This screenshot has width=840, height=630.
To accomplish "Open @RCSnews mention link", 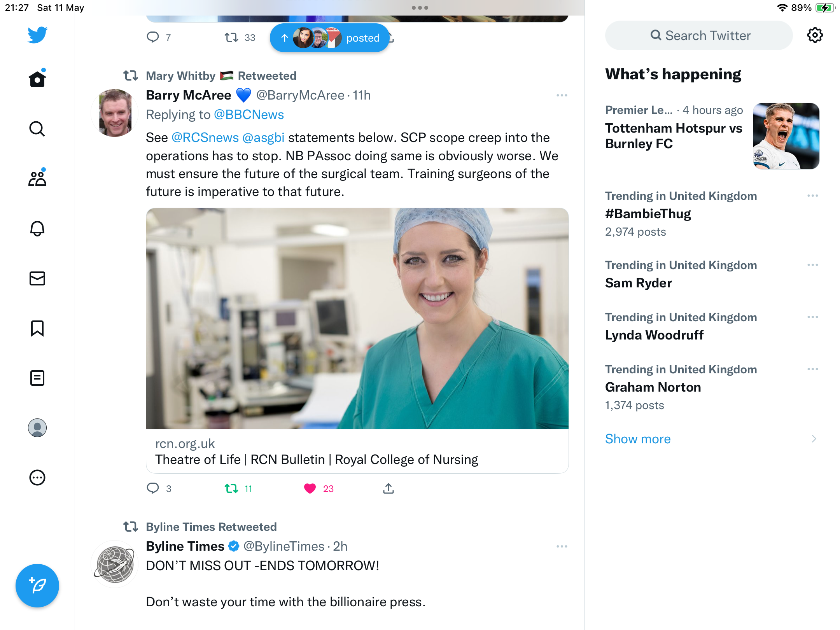I will 205,138.
